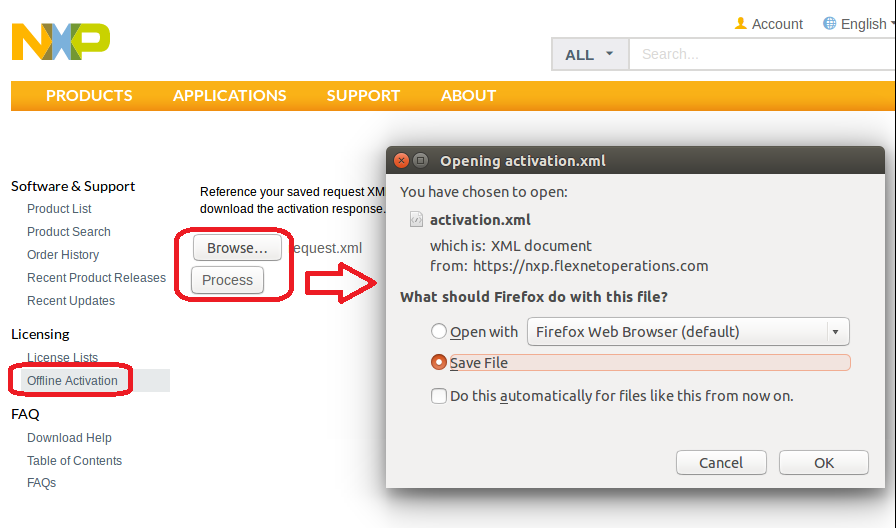Viewport: 896px width, 528px height.
Task: Focus the Search input field
Action: click(762, 54)
